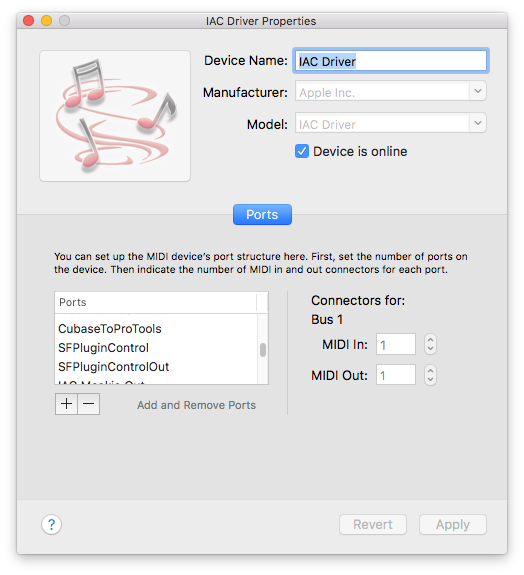Viewport: 524px width, 575px height.
Task: Click the MIDI In value field
Action: 396,344
